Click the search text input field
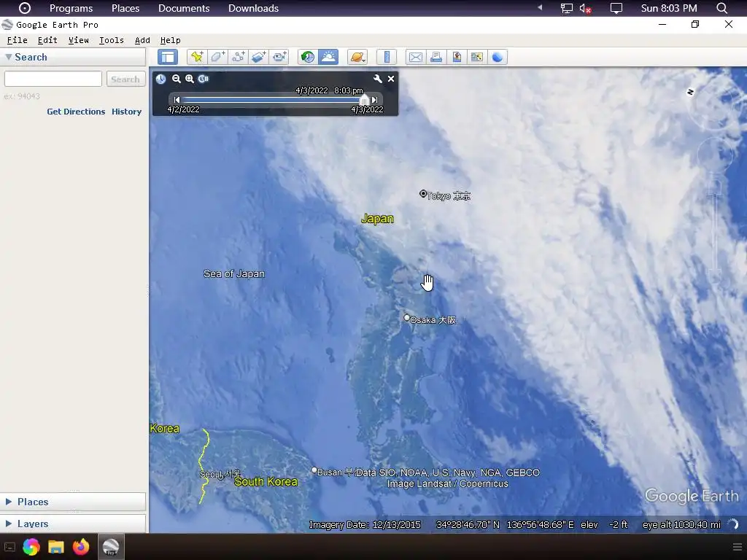 pyautogui.click(x=53, y=79)
